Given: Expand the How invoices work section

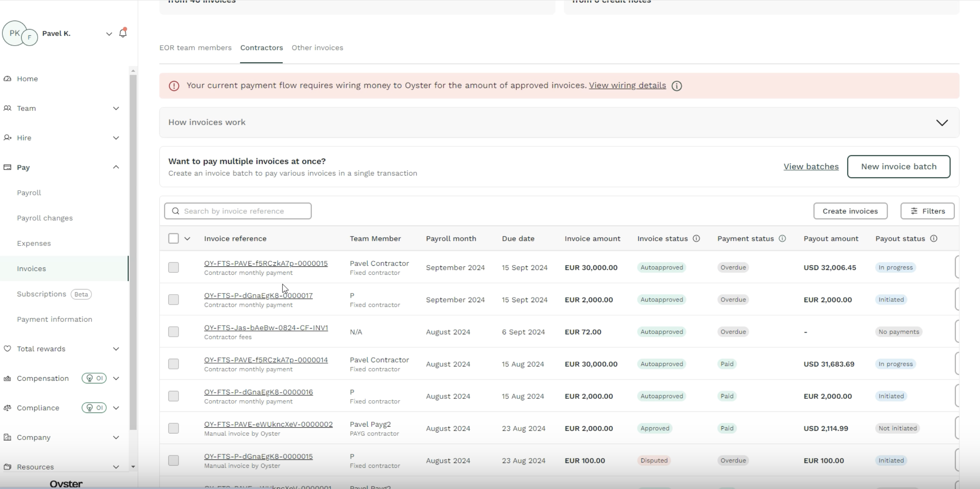Looking at the screenshot, I should pyautogui.click(x=942, y=122).
